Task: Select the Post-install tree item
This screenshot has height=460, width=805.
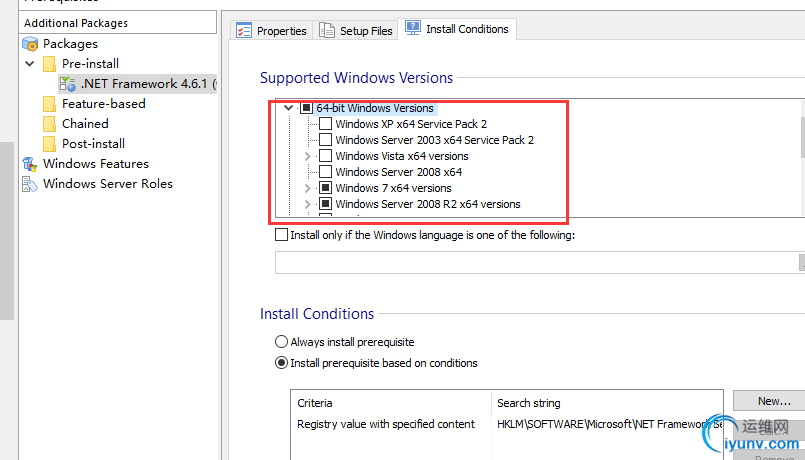Action: pyautogui.click(x=93, y=144)
